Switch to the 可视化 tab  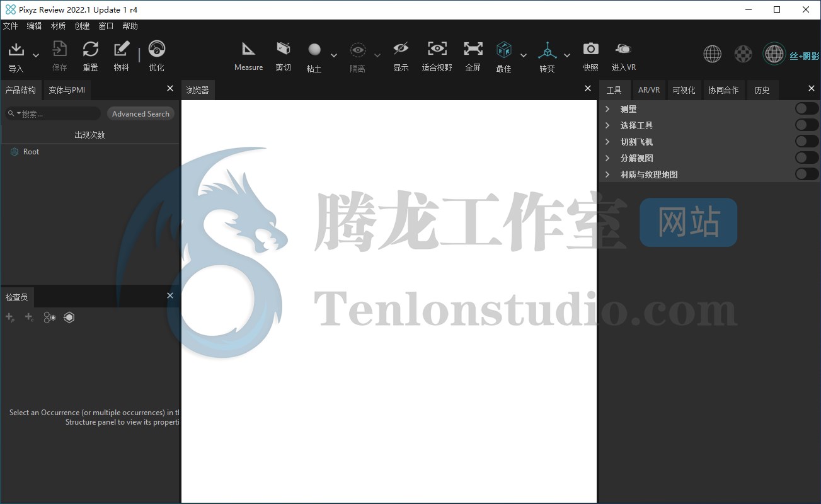684,90
